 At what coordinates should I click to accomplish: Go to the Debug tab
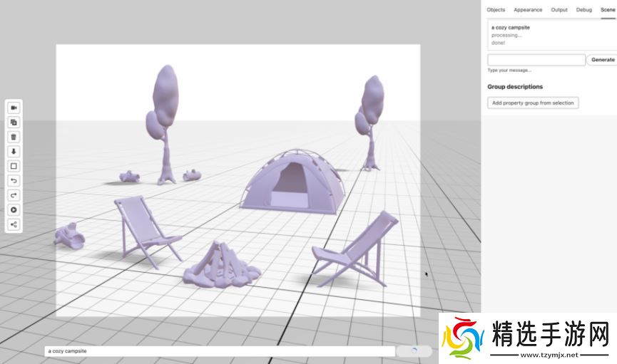(x=583, y=10)
